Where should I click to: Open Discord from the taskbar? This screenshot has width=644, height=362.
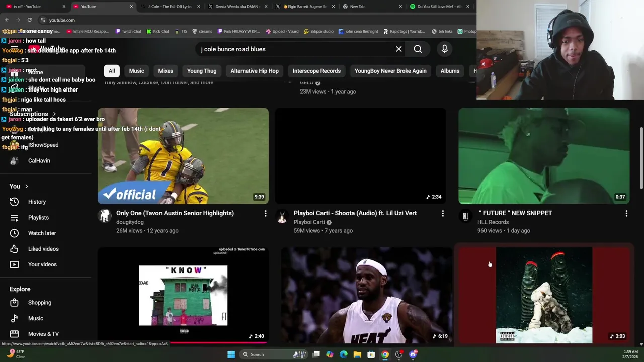click(413, 354)
